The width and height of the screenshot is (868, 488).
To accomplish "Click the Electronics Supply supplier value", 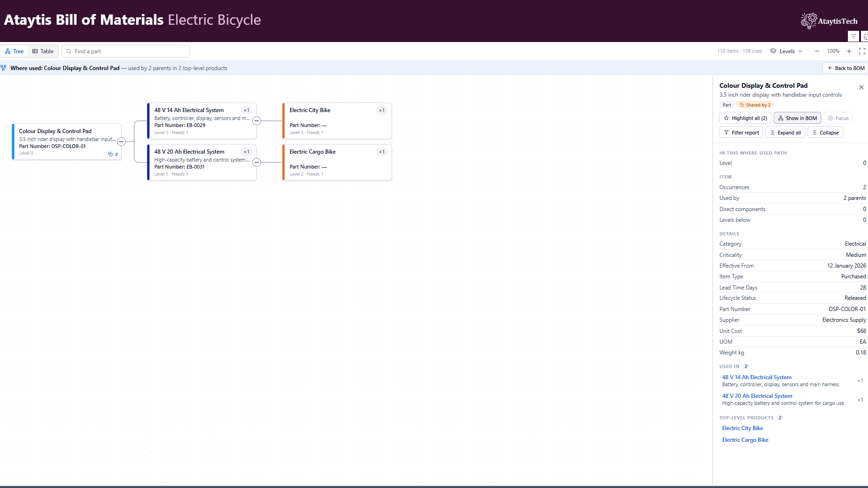I will tap(844, 320).
